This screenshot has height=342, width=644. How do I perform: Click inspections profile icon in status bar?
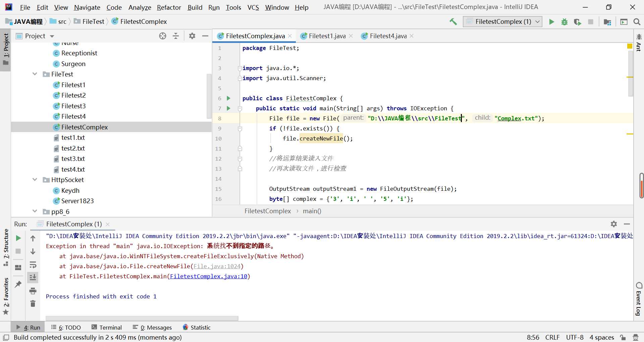[x=636, y=337]
